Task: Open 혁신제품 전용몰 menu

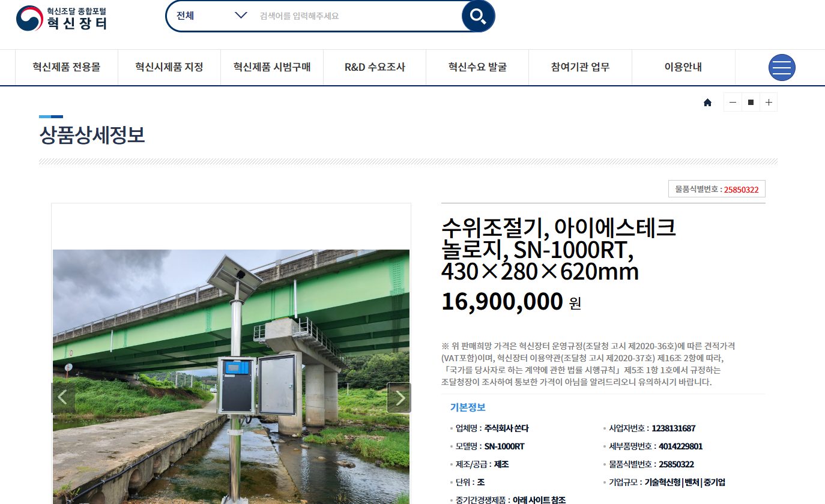Action: click(67, 67)
